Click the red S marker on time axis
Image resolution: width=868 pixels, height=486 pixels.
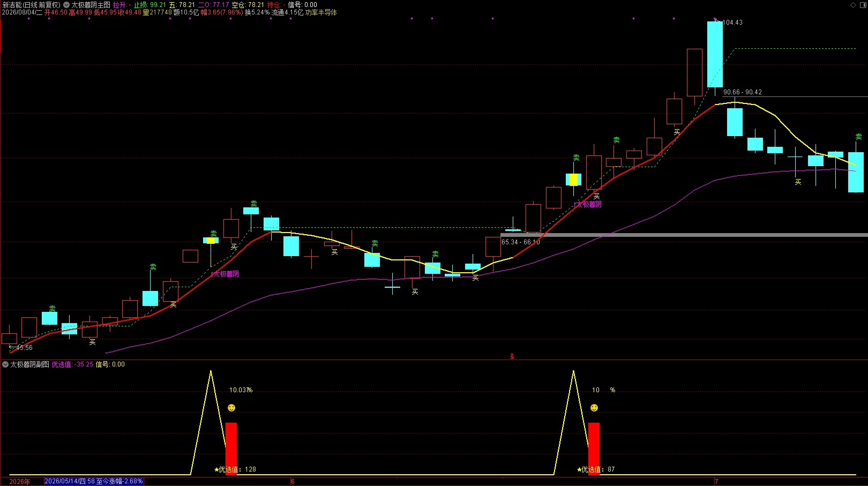512,356
